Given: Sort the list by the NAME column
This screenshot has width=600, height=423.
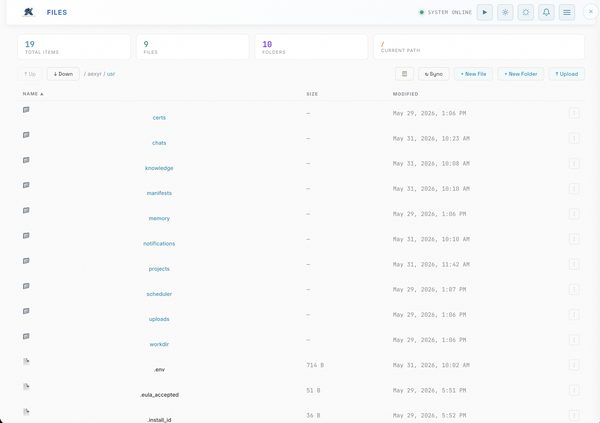Looking at the screenshot, I should [33, 94].
